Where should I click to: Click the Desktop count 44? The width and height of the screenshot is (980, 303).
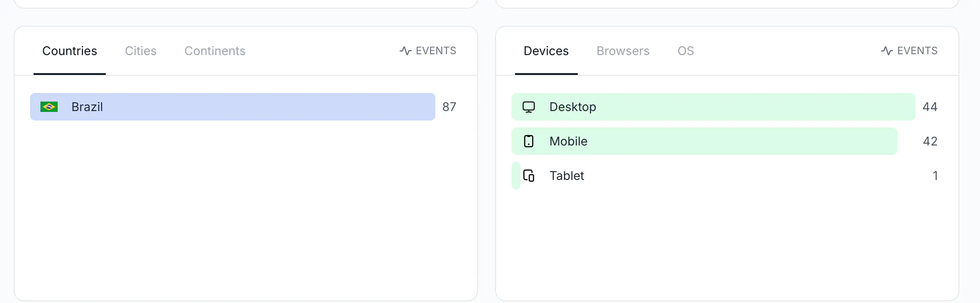pyautogui.click(x=930, y=107)
